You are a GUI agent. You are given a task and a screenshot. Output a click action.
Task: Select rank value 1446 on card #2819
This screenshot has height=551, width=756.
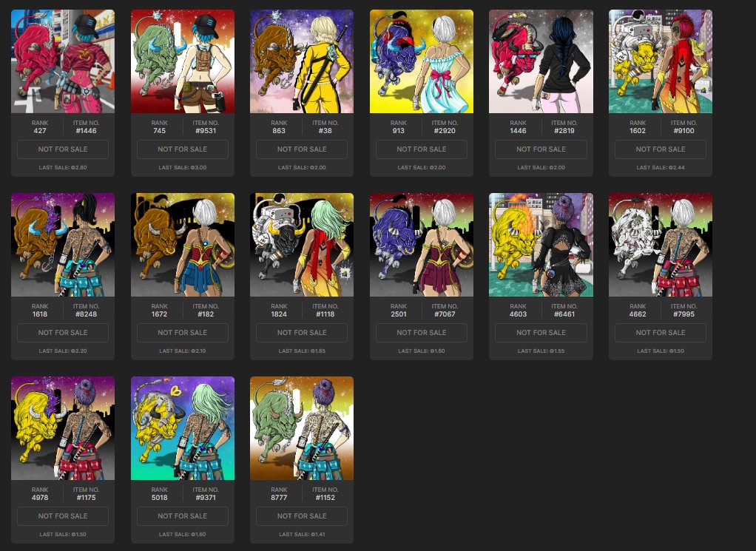click(518, 131)
